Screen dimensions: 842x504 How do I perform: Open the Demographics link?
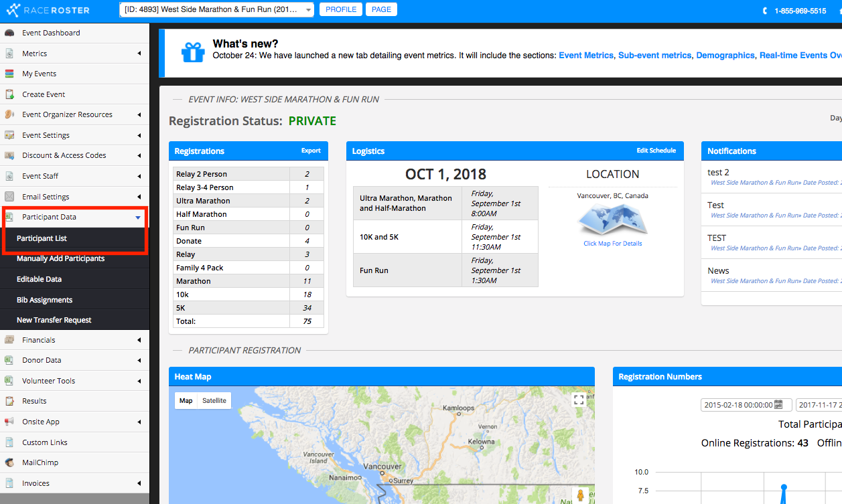click(725, 56)
